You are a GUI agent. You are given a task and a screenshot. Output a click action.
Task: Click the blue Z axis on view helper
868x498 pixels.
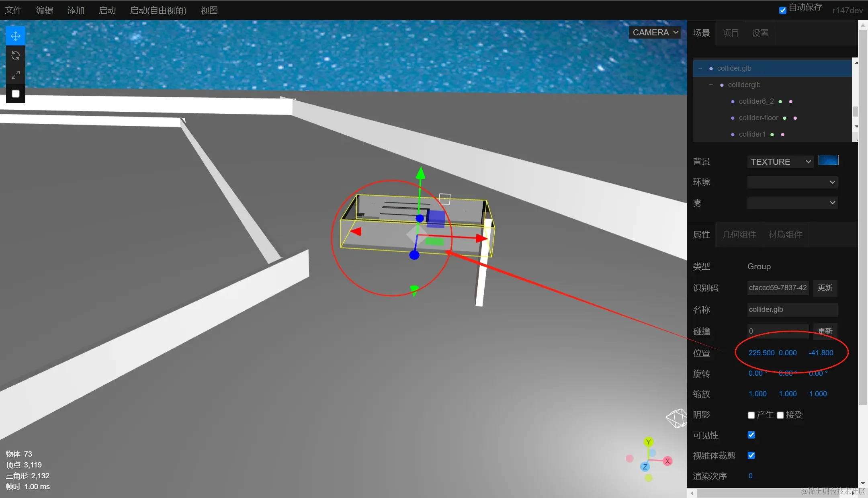point(645,467)
